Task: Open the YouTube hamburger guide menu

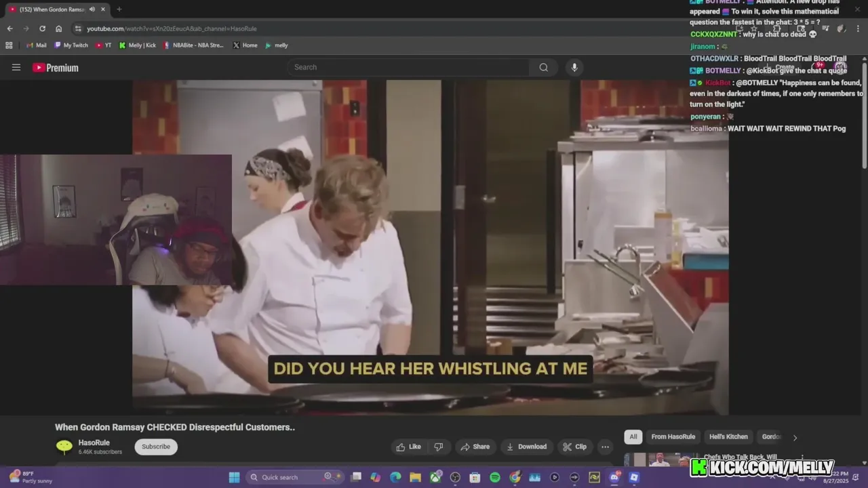Action: click(x=16, y=67)
